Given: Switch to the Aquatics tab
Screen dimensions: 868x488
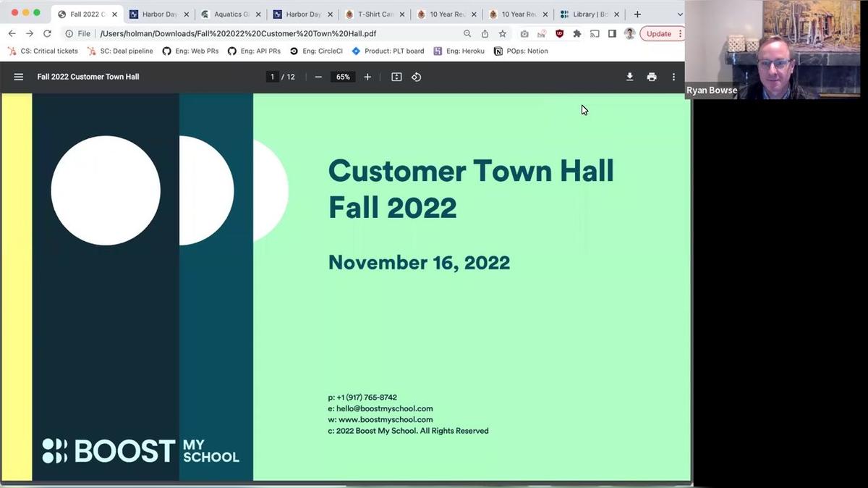Looking at the screenshot, I should 228,14.
